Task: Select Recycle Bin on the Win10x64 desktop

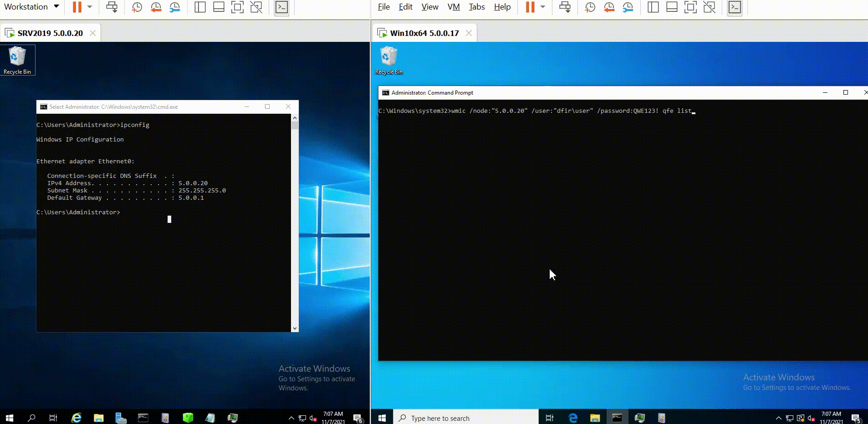Action: coord(389,60)
